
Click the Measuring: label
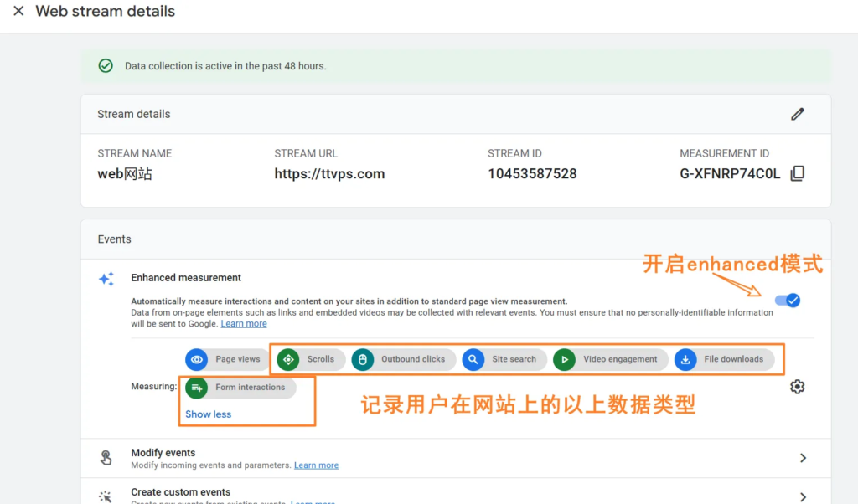154,387
